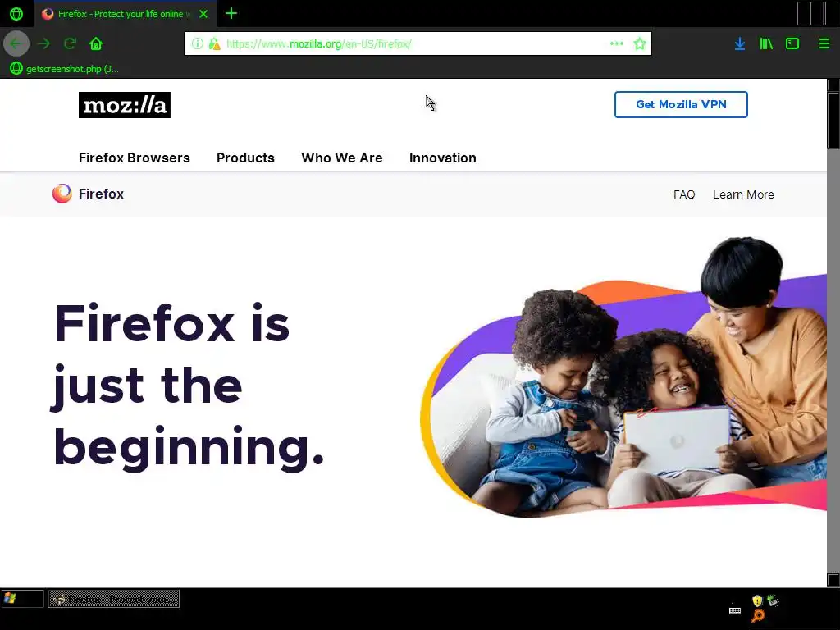Open the Firefox hamburger menu

coord(824,43)
